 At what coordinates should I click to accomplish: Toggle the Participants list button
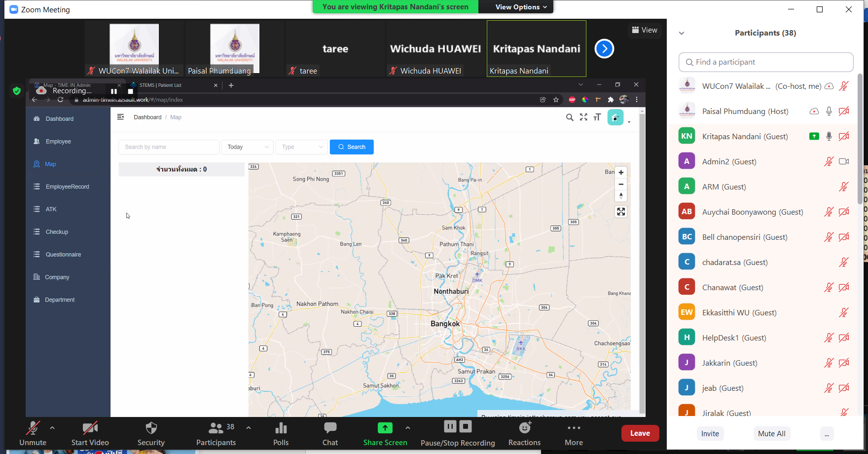(x=216, y=428)
